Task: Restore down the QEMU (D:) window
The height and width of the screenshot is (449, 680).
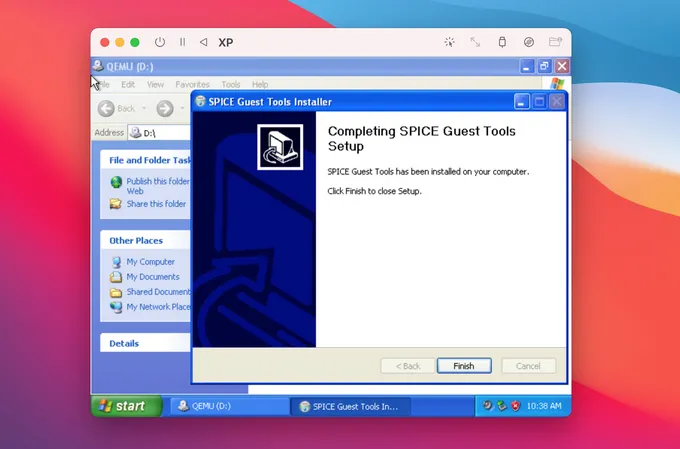Action: (544, 66)
